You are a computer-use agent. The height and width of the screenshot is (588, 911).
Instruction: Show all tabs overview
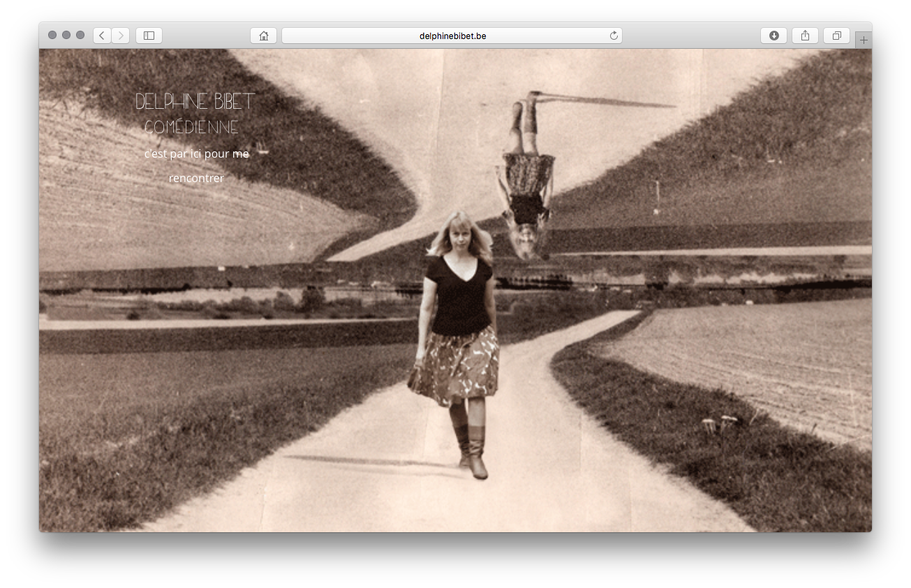click(836, 36)
